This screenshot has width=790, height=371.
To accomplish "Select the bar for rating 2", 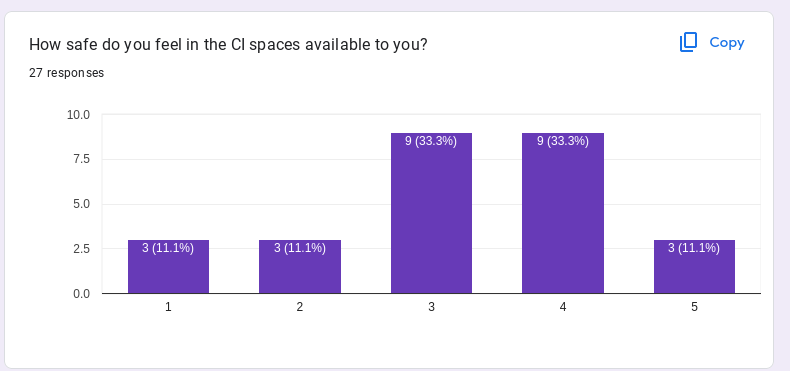I will [300, 267].
